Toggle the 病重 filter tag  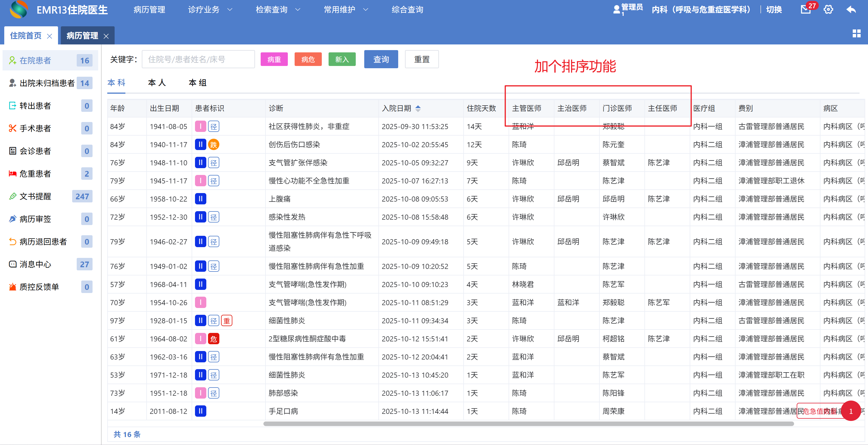click(274, 59)
